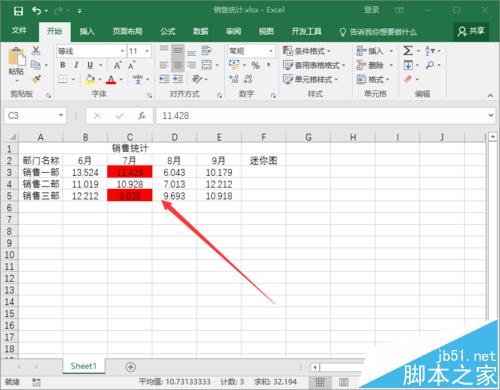This screenshot has height=390, width=500.
Task: Toggle center horizontal alignment
Action: [x=178, y=65]
